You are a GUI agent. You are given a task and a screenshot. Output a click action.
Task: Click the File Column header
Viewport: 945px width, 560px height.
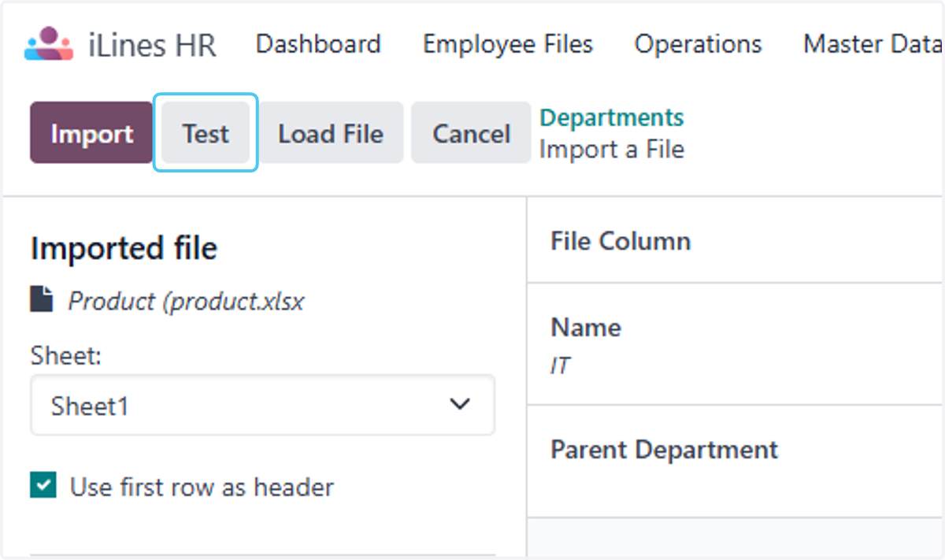[621, 241]
